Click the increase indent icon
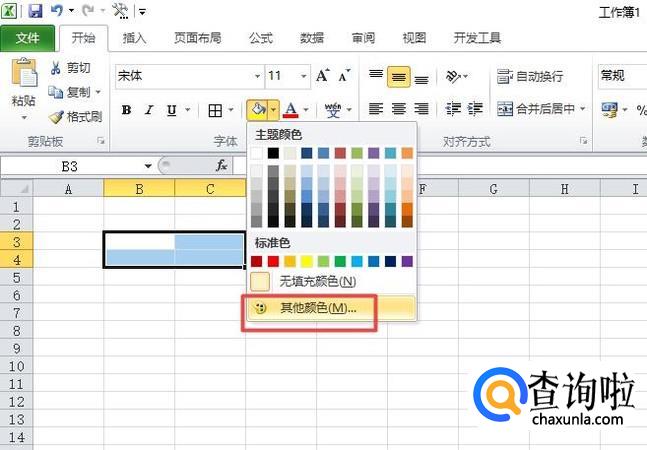The width and height of the screenshot is (647, 450). point(475,109)
